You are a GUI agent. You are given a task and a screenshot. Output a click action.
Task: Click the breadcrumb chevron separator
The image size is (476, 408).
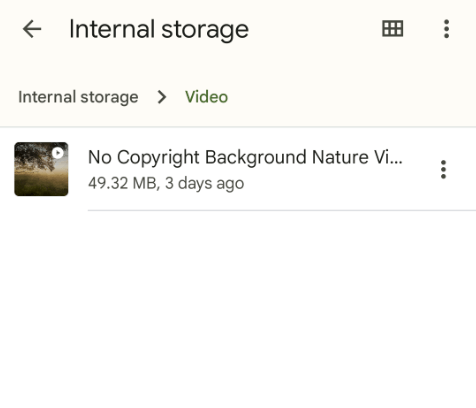[x=162, y=97]
